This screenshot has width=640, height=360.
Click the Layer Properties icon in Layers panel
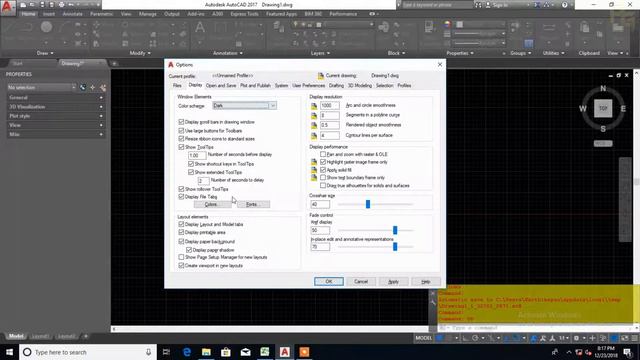point(279,27)
